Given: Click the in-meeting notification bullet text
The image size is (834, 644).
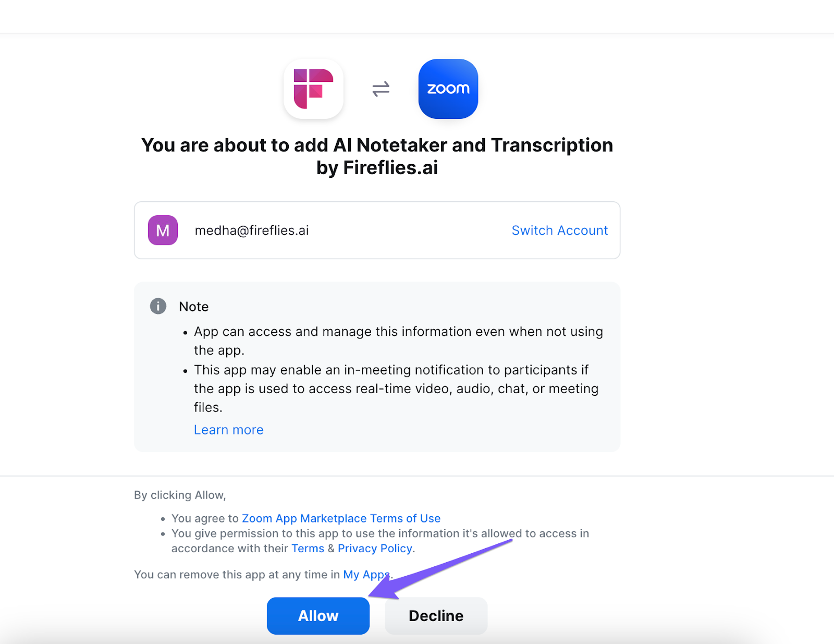Looking at the screenshot, I should tap(396, 388).
